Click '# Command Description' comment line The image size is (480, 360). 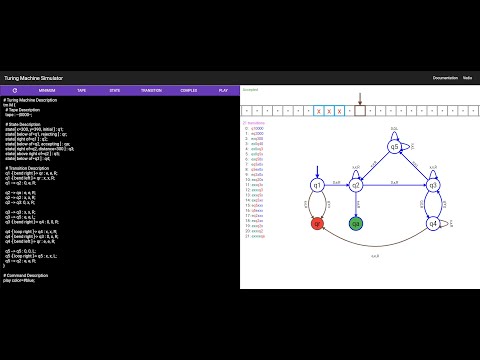pyautogui.click(x=25, y=275)
